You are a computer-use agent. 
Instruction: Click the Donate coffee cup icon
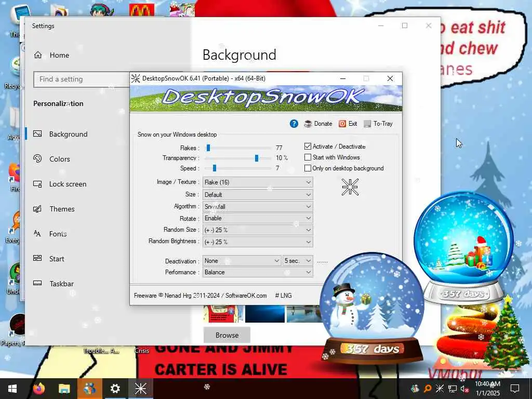(x=308, y=124)
